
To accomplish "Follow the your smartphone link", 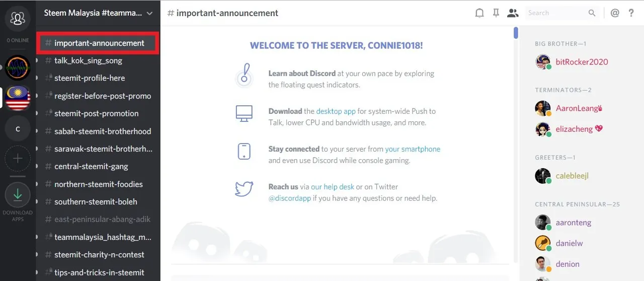I will point(413,149).
